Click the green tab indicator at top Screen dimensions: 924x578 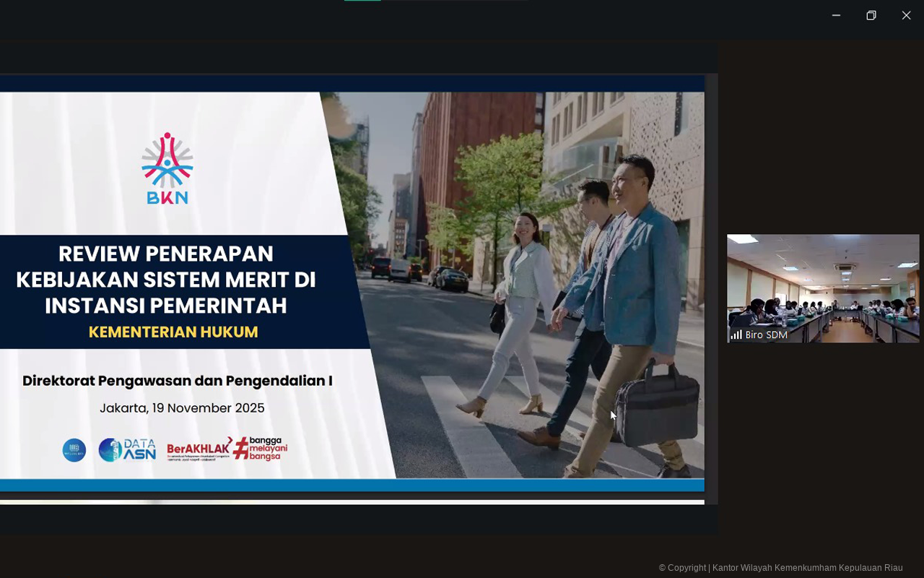362,1
